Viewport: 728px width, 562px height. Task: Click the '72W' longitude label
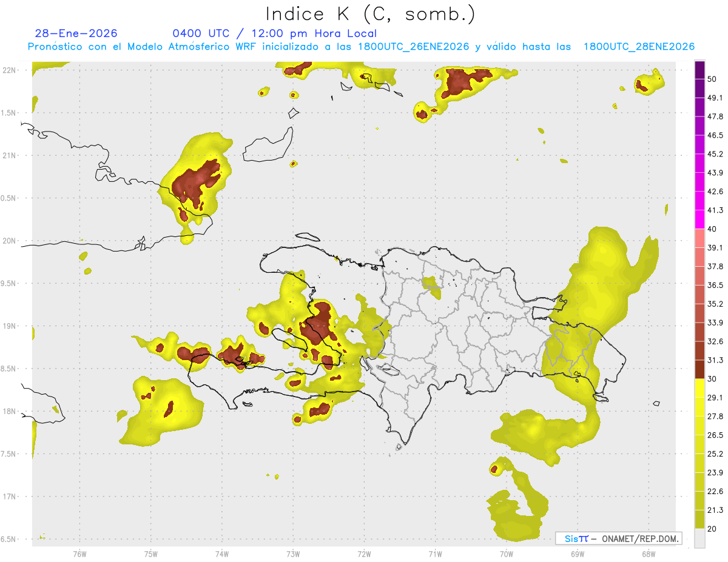click(364, 554)
